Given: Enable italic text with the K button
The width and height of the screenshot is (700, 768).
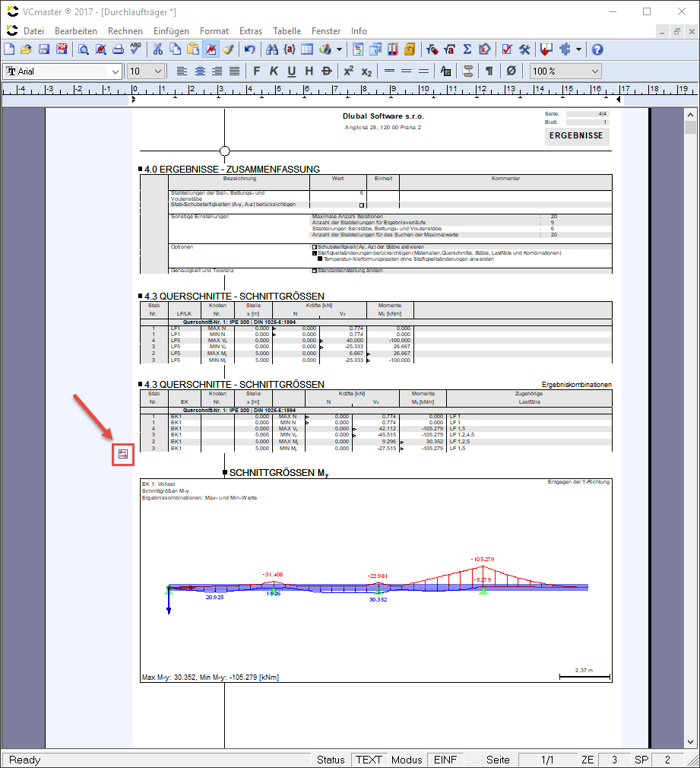Looking at the screenshot, I should click(274, 71).
